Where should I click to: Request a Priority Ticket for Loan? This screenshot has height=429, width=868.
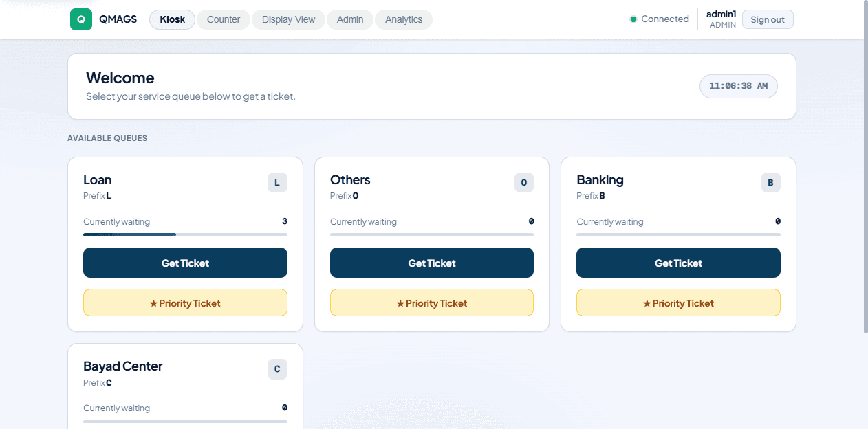[185, 302]
